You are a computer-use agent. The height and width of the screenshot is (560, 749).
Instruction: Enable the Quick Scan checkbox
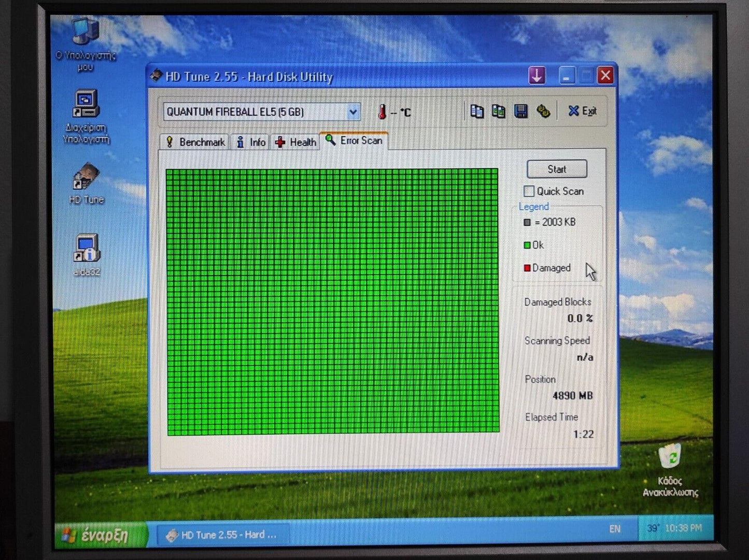click(529, 191)
